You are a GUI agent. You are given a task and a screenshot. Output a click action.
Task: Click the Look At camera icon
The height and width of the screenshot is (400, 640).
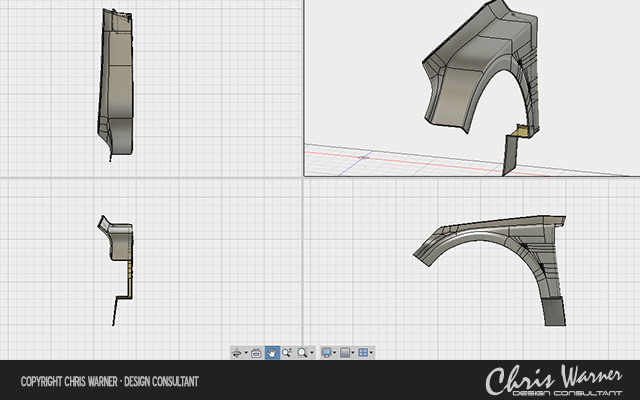tap(256, 353)
